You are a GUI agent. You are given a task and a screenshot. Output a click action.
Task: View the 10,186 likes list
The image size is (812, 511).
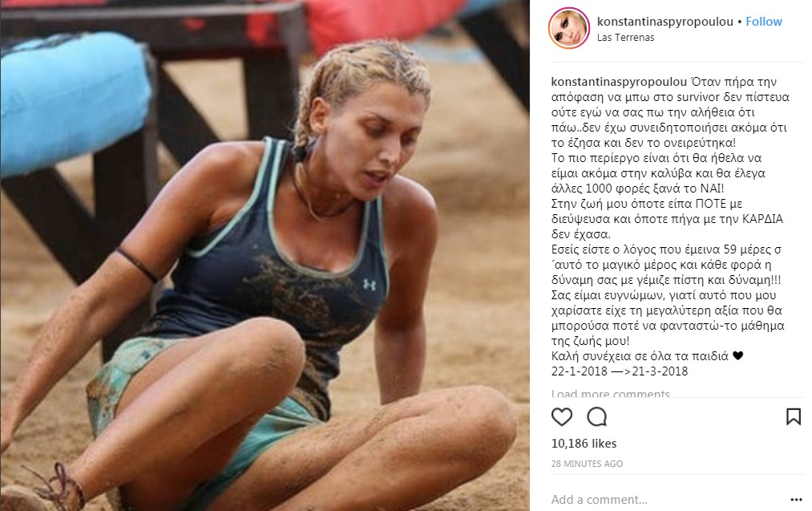click(x=584, y=444)
